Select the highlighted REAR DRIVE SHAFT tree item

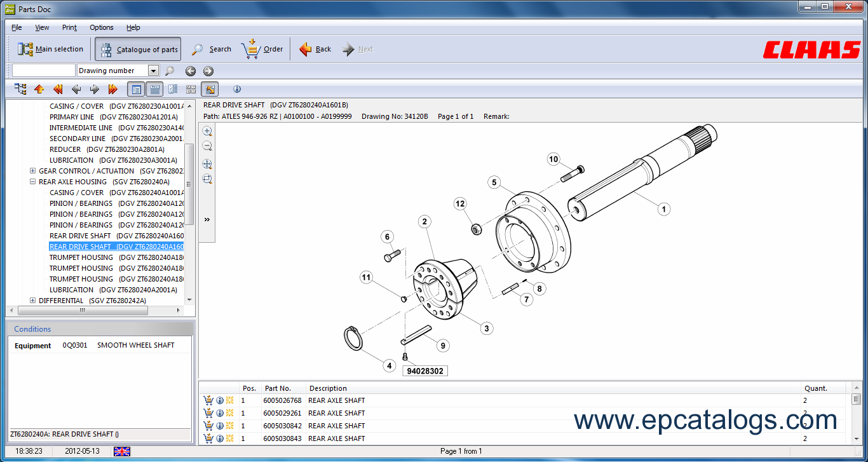coord(117,247)
